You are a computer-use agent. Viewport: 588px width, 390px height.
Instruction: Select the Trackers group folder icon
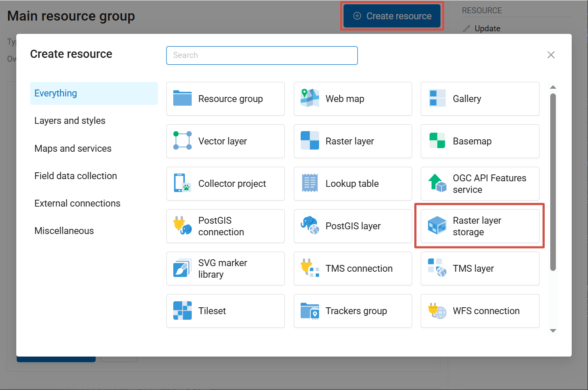(x=310, y=311)
